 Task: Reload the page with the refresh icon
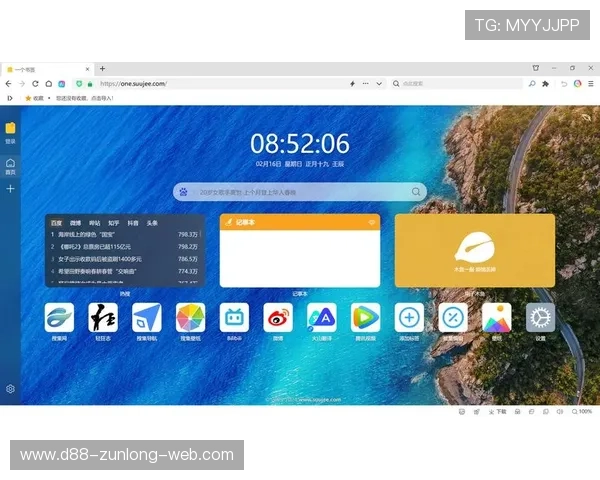(35, 83)
